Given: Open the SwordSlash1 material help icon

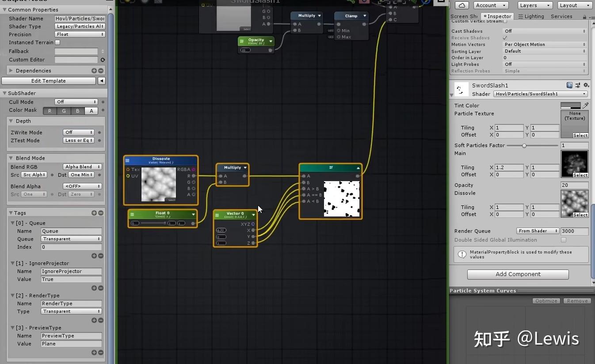Looking at the screenshot, I should pos(570,85).
